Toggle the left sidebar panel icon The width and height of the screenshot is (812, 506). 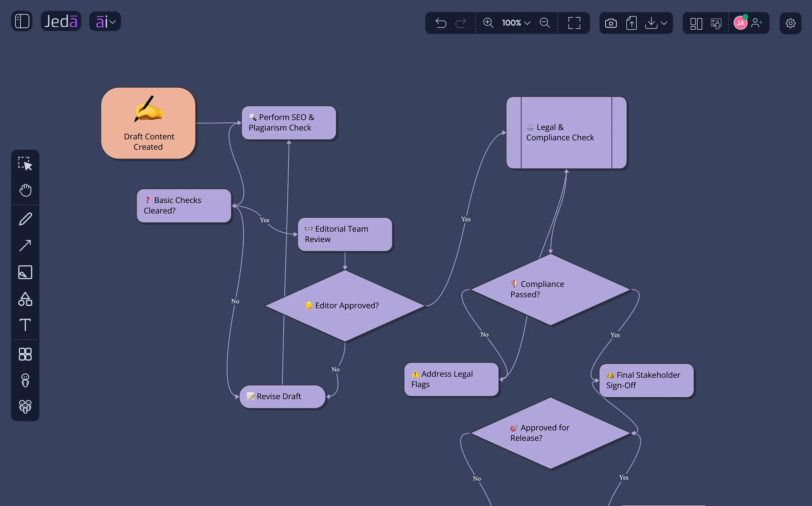click(x=22, y=21)
